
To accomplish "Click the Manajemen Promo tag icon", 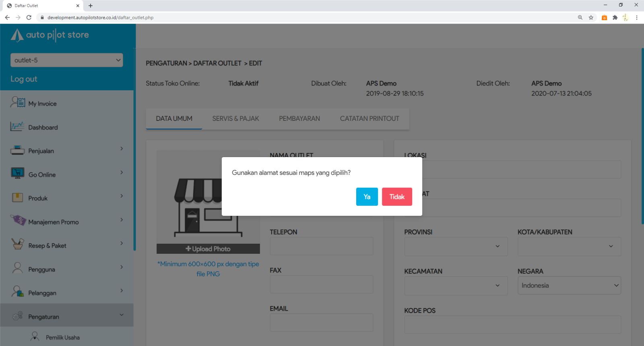I will 18,221.
